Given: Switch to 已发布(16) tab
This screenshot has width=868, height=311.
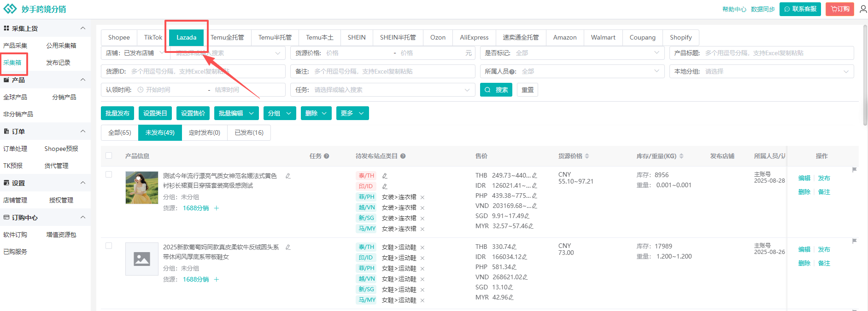Looking at the screenshot, I should pos(249,132).
